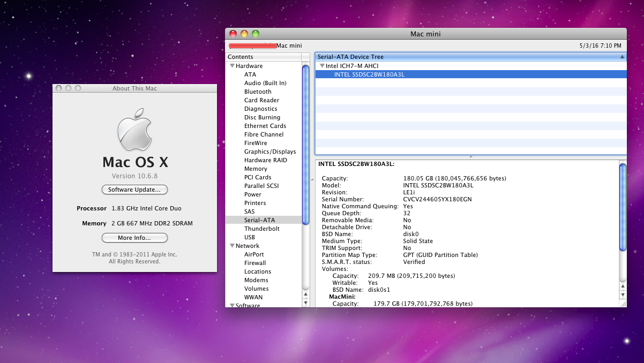
Task: Collapse the Hardware section triangle
Action: 232,66
